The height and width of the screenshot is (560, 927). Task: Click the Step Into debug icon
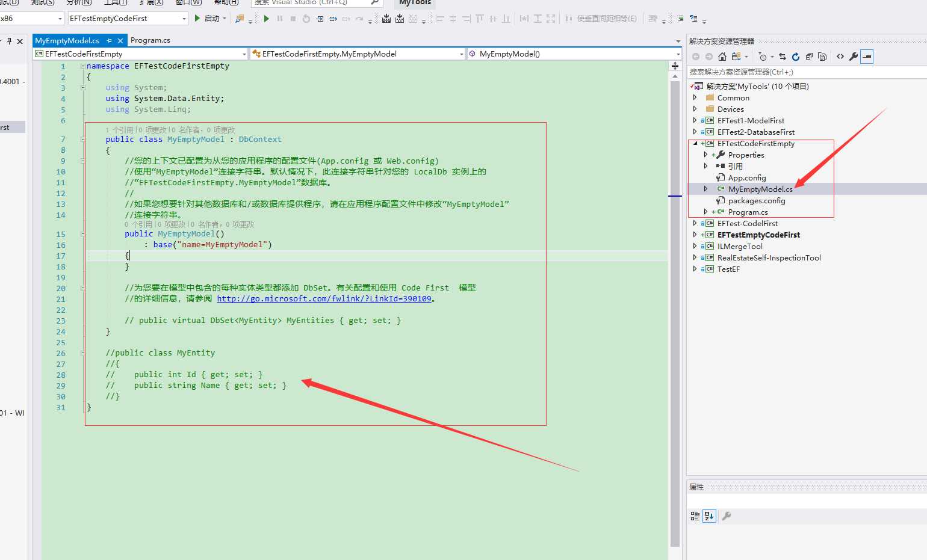pos(333,19)
